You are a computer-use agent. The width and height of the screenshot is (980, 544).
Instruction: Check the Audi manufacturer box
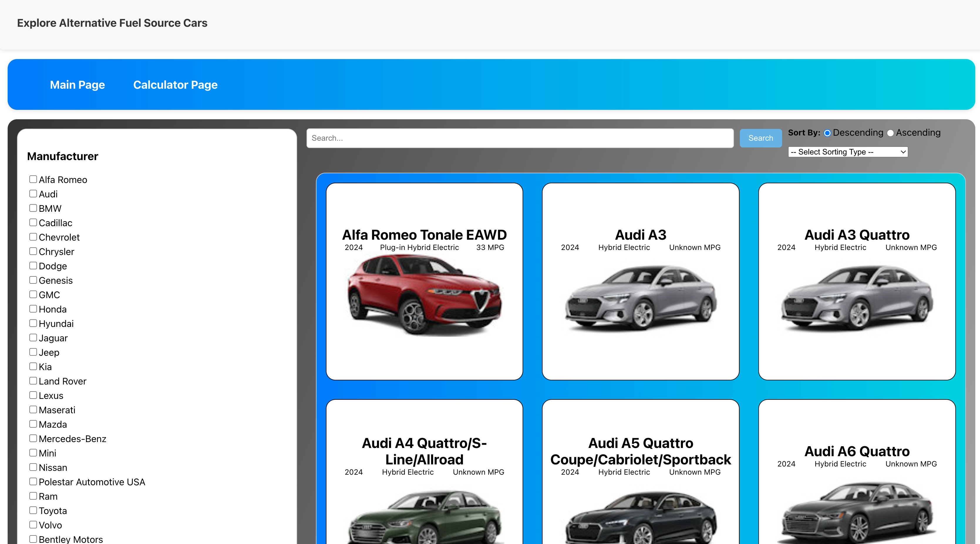pyautogui.click(x=33, y=193)
